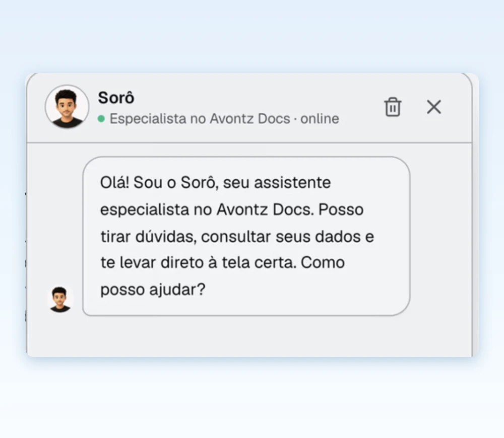Click "posso ajudar?" at the message end
The width and height of the screenshot is (504, 438).
coord(153,289)
